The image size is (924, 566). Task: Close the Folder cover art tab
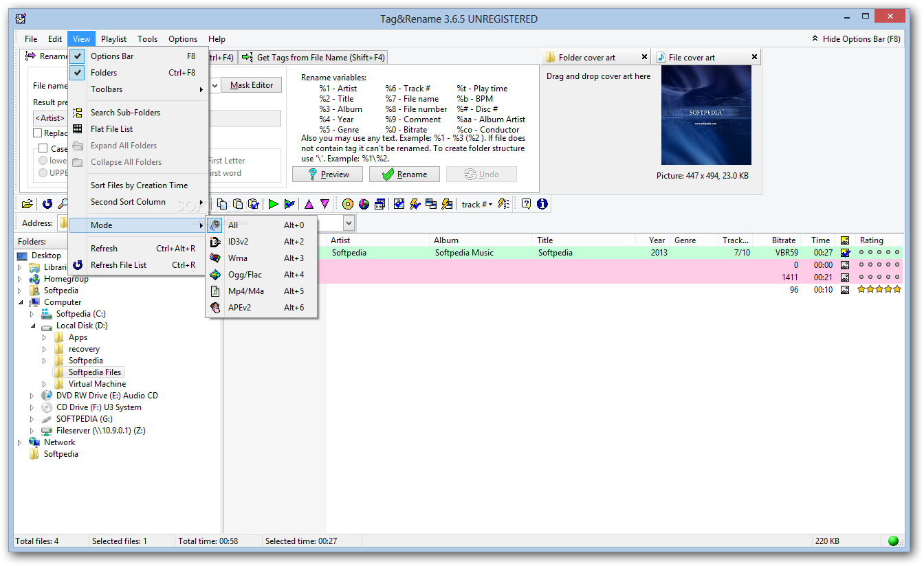click(x=644, y=57)
